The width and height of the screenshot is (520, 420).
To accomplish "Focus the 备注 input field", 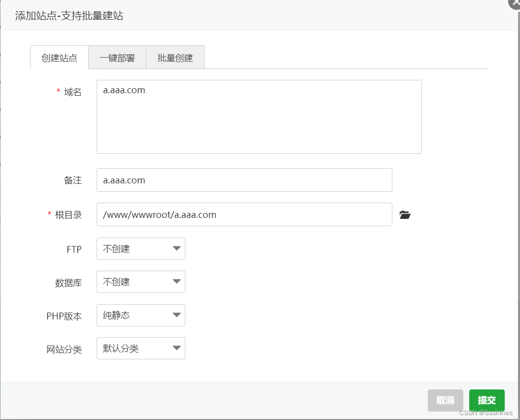I will tap(244, 180).
